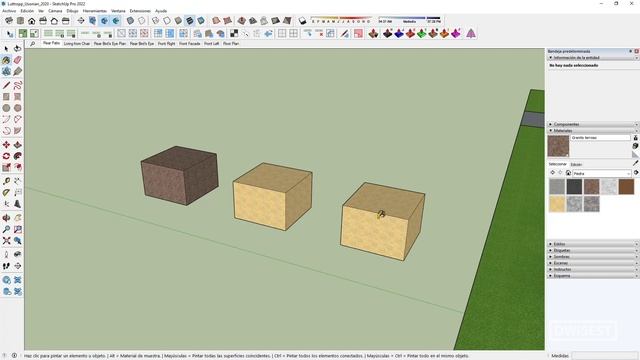The height and width of the screenshot is (360, 640).
Task: Expand the Esquema panel
Action: click(593, 276)
